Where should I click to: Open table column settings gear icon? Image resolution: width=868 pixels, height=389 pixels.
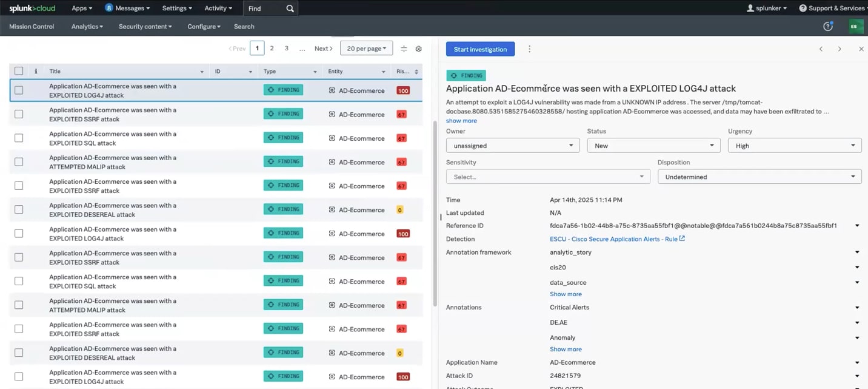pyautogui.click(x=418, y=49)
